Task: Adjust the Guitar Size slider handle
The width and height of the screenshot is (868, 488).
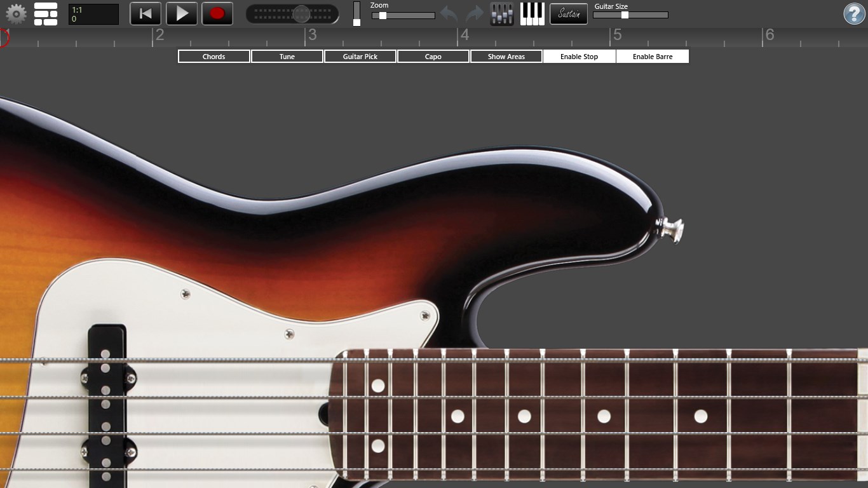Action: [x=625, y=15]
